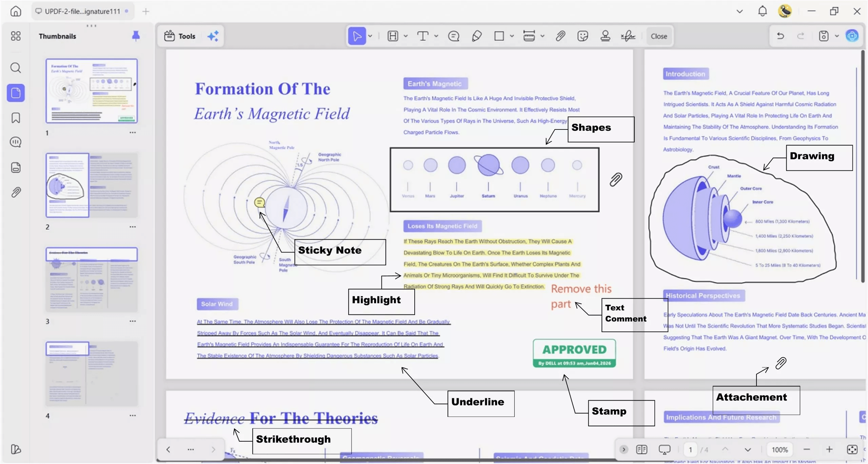This screenshot has width=868, height=464.
Task: Open the user account avatar
Action: 785,11
